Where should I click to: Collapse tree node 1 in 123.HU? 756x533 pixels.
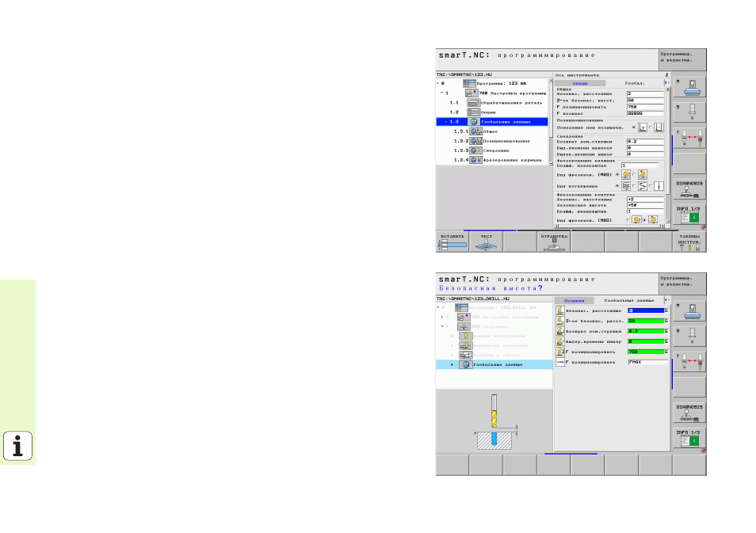click(441, 93)
